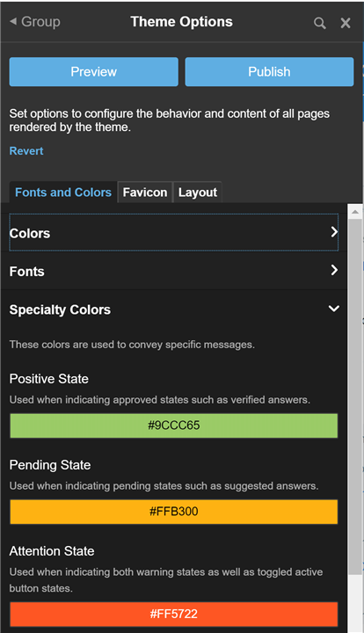Click the Colors section heading
The image size is (364, 633).
pos(30,233)
